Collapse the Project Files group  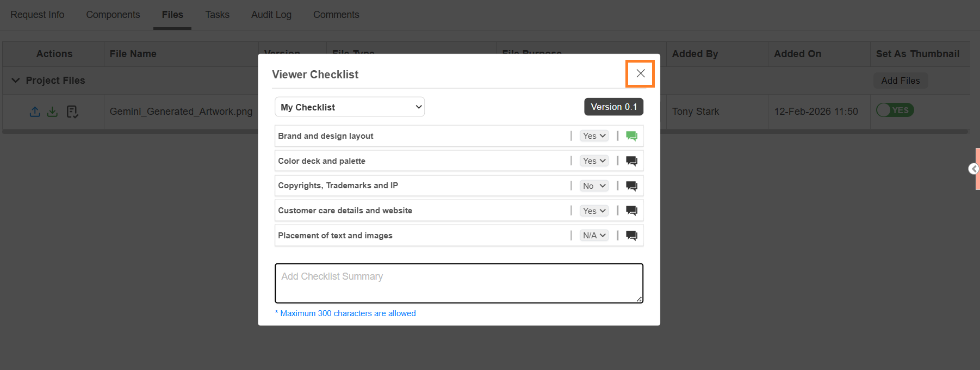click(x=16, y=81)
